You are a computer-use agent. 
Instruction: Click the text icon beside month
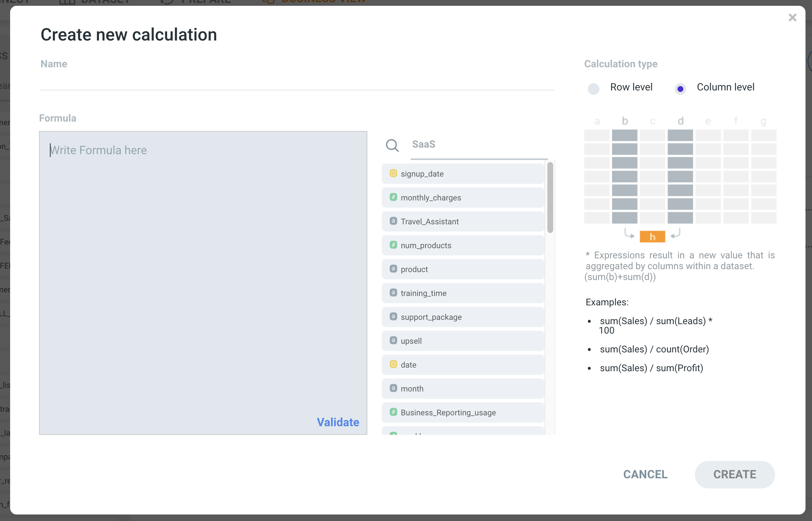(393, 388)
